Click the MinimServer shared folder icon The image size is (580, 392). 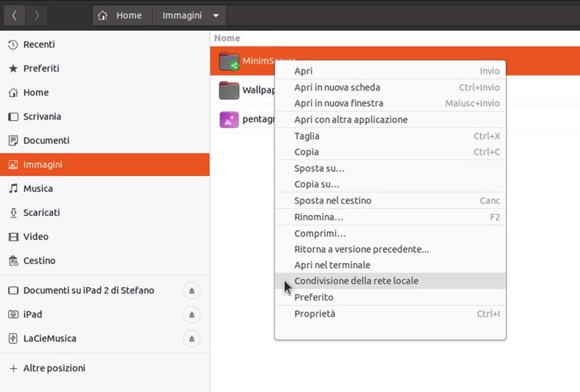(x=229, y=62)
